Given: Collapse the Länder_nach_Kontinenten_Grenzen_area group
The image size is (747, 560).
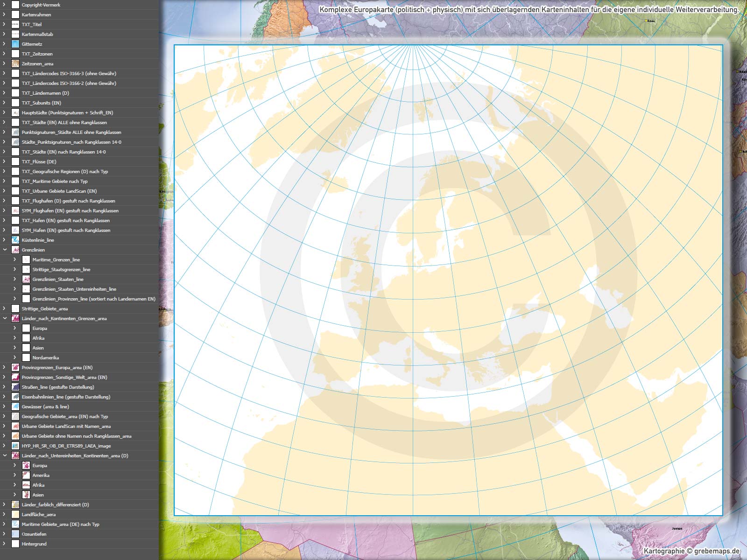Looking at the screenshot, I should pyautogui.click(x=5, y=318).
